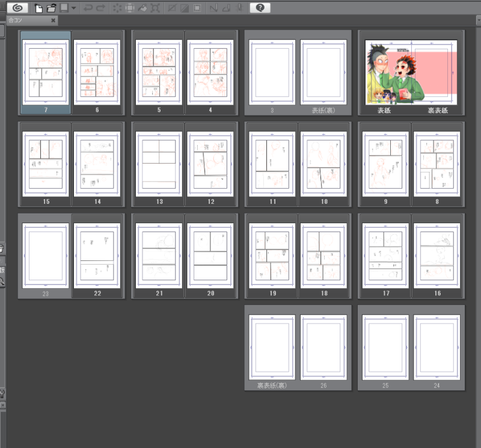Click the page number label 18

324,293
